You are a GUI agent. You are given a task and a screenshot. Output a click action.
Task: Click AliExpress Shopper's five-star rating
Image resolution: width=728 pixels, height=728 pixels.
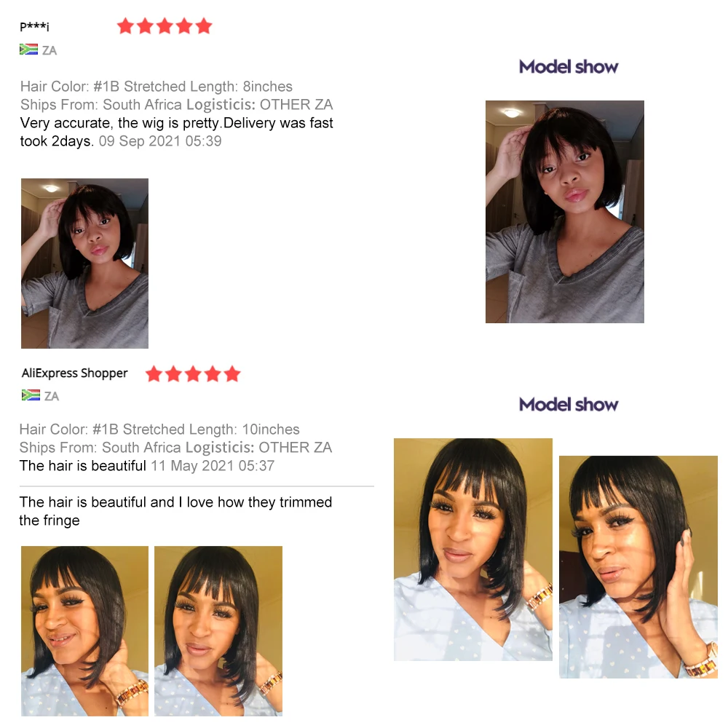(193, 373)
